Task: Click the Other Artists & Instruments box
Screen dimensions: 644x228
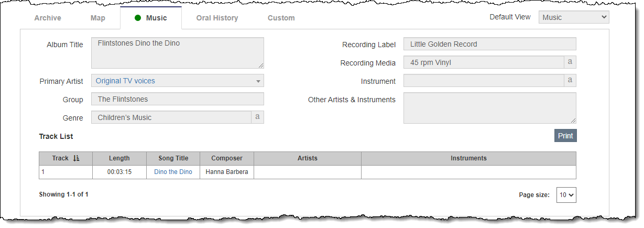Action: (490, 108)
